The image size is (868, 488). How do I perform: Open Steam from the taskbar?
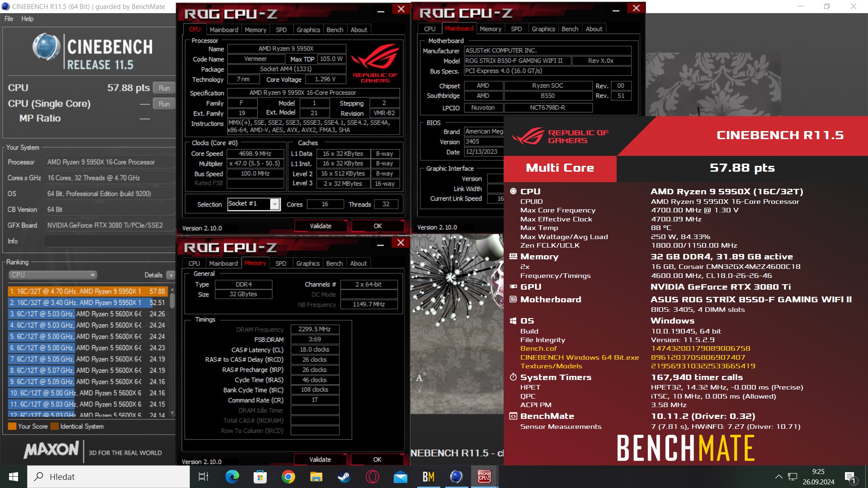[344, 477]
